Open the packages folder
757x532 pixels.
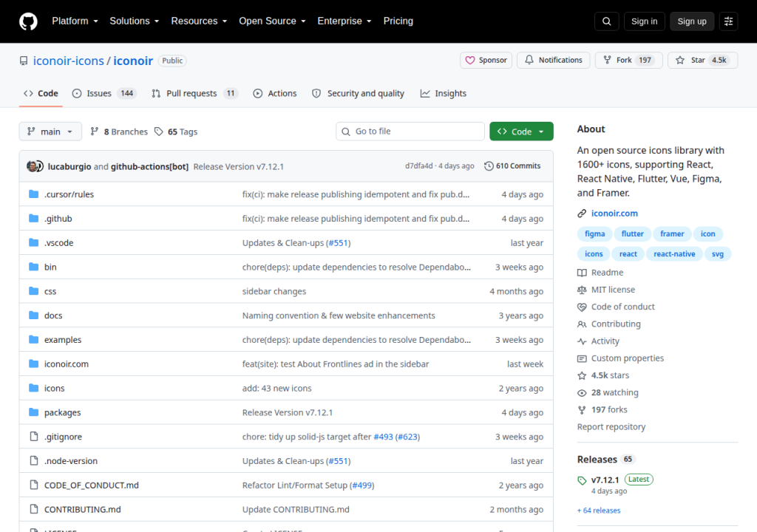[62, 413]
